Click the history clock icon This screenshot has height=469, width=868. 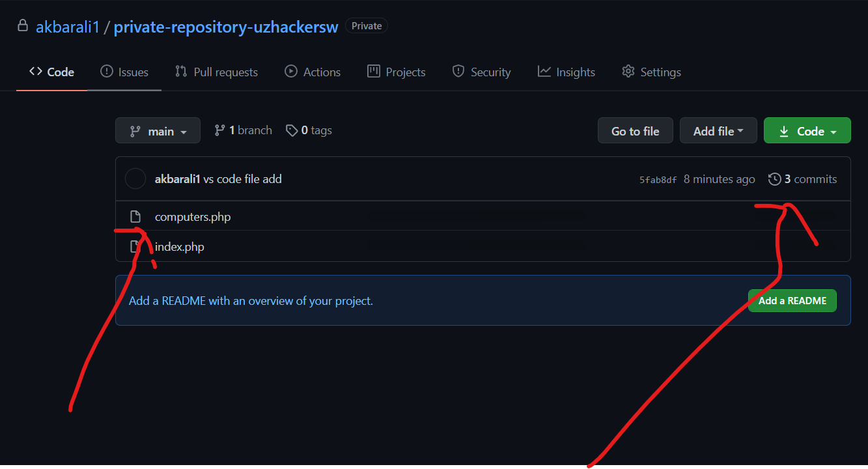(774, 179)
